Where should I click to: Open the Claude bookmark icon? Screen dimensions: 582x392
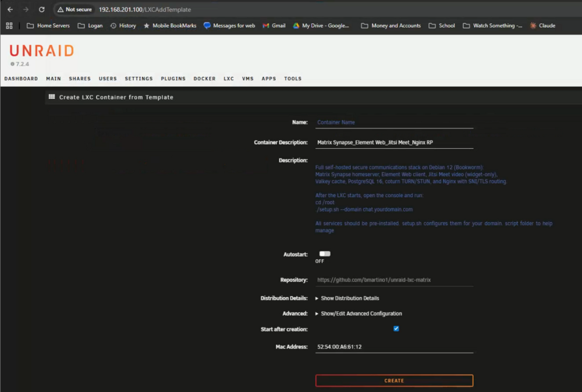point(533,26)
